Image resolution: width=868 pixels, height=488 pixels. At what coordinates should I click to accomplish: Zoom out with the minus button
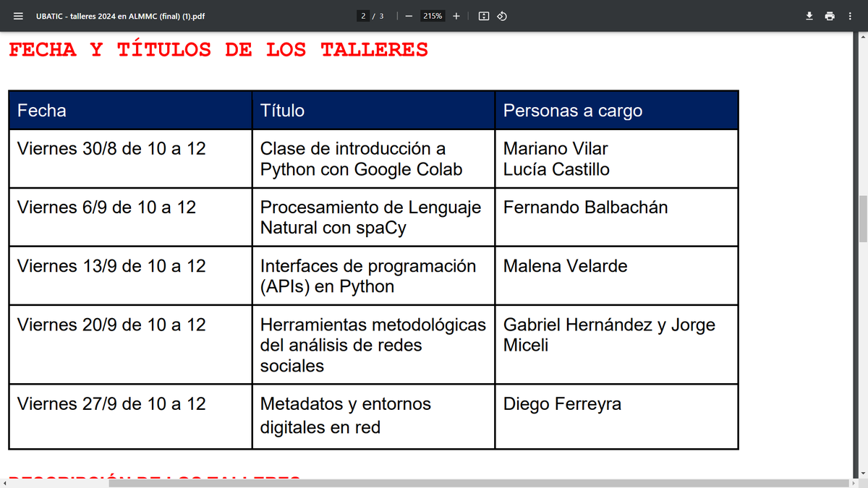[409, 15]
